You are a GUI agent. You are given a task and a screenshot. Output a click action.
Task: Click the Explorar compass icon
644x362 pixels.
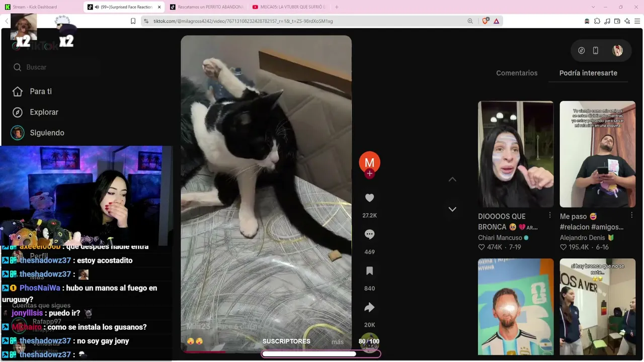pyautogui.click(x=18, y=112)
